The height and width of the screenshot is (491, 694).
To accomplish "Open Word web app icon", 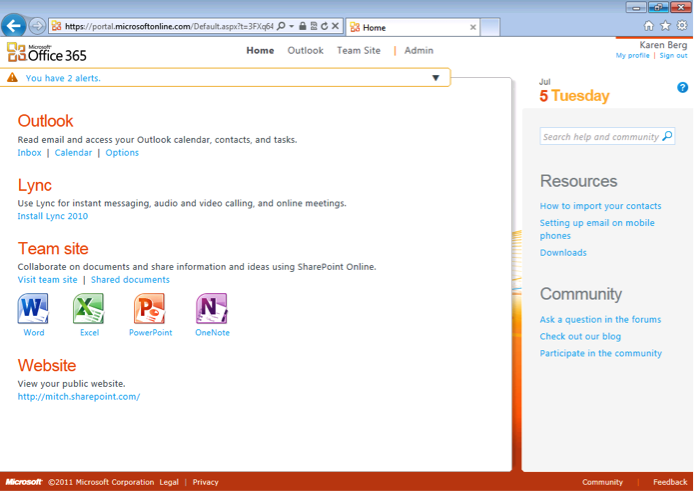I will pos(33,308).
